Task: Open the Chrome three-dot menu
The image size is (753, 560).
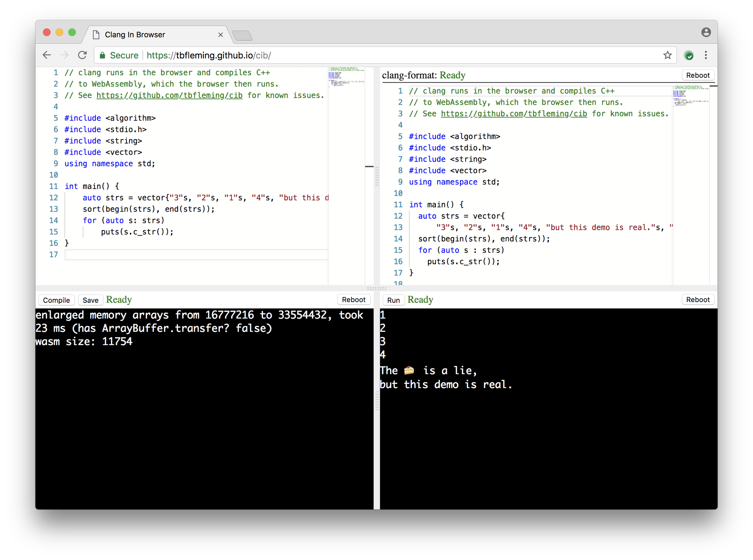Action: (706, 55)
